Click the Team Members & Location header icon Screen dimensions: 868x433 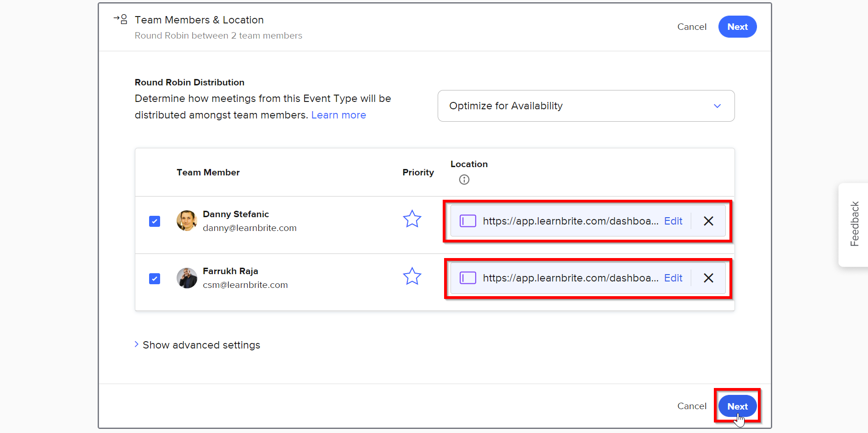click(x=121, y=19)
